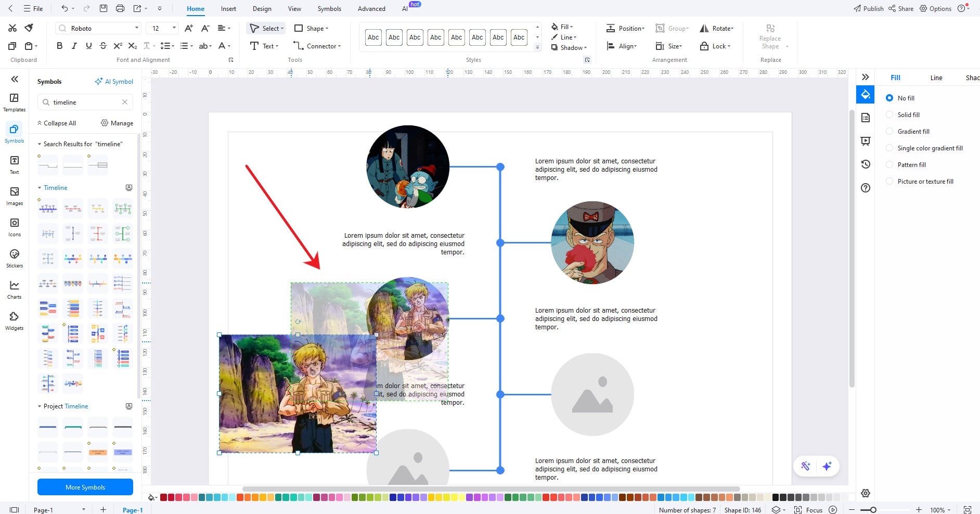Apply Superscript formatting
980x514 pixels.
[x=118, y=46]
